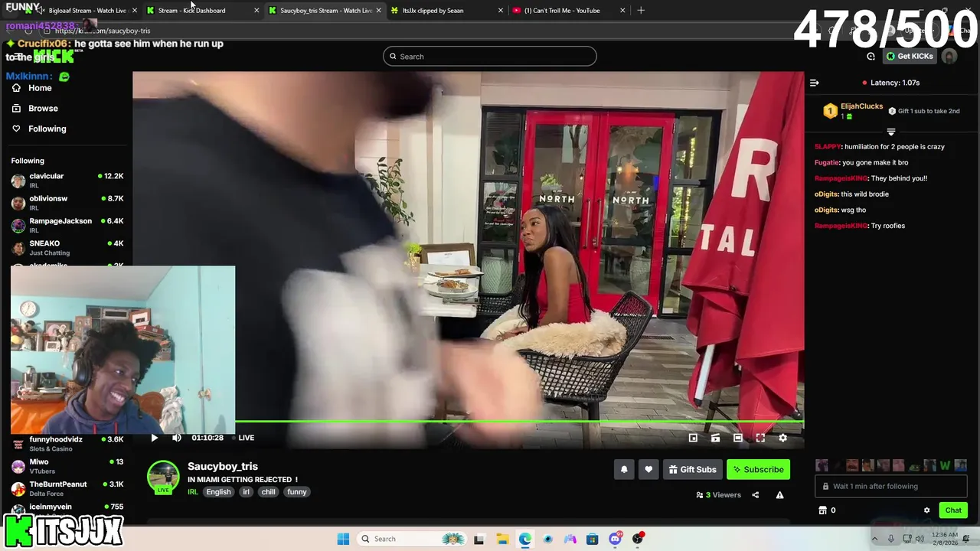Open the ElijahClucks top gifter entry
The height and width of the screenshot is (551, 980).
point(853,111)
